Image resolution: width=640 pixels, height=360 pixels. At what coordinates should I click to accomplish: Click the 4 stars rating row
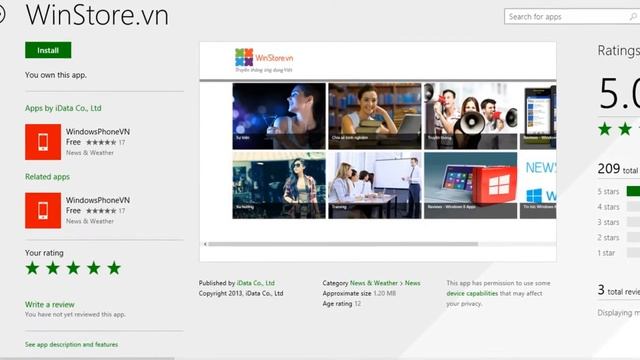pos(618,207)
